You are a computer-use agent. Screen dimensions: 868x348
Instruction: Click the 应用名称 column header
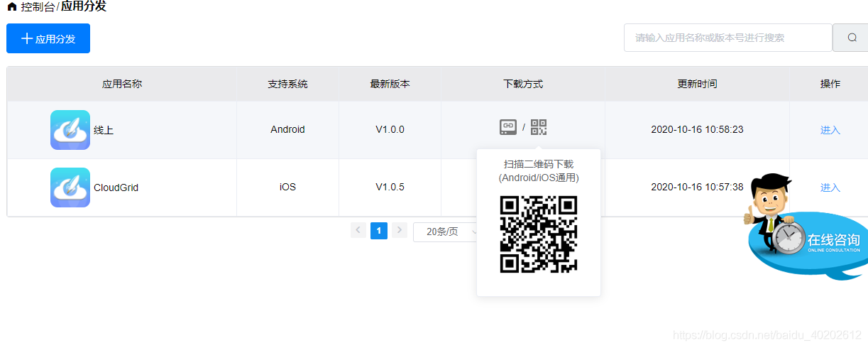[122, 84]
